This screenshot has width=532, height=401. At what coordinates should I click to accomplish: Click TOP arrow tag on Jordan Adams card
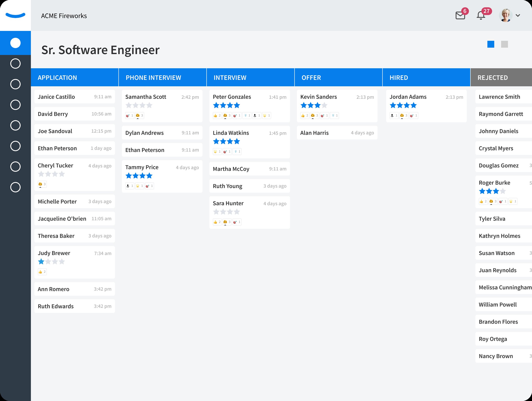pos(394,115)
